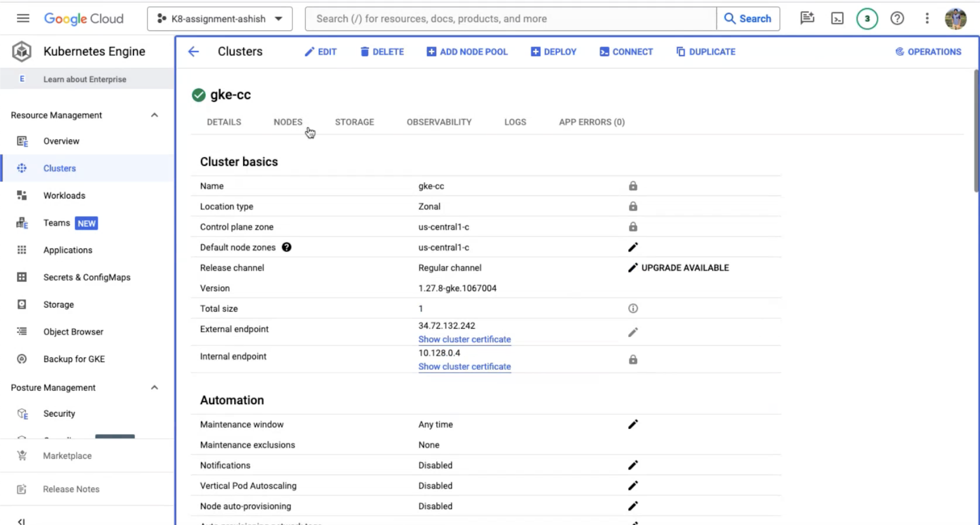Collapse the Resource Management section

click(154, 115)
